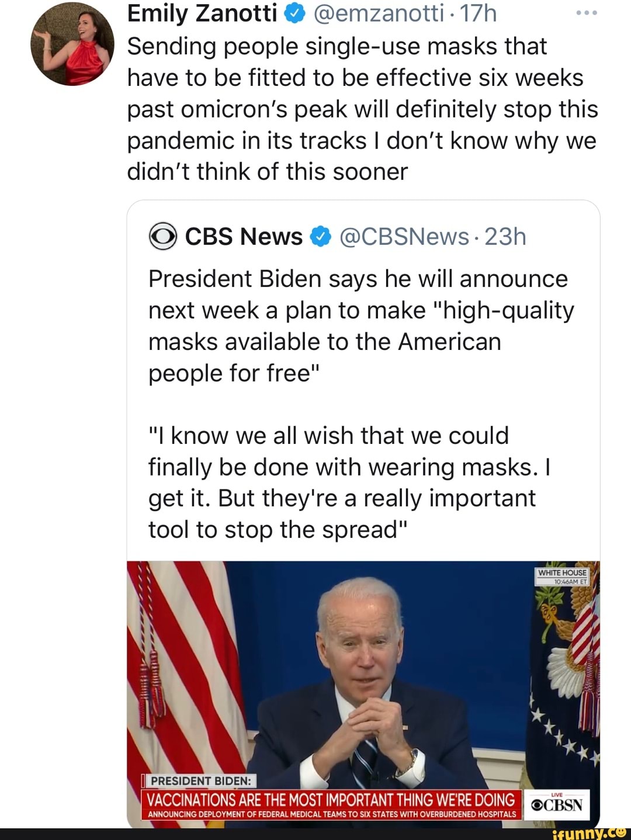
Task: Click the CBS News display name
Action: point(244,237)
